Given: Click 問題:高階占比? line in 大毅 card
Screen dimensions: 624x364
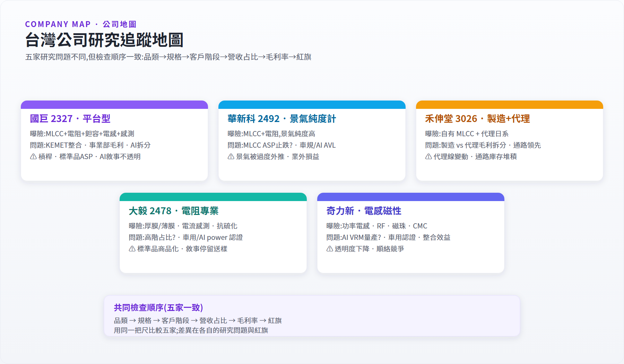Looking at the screenshot, I should 186,237.
